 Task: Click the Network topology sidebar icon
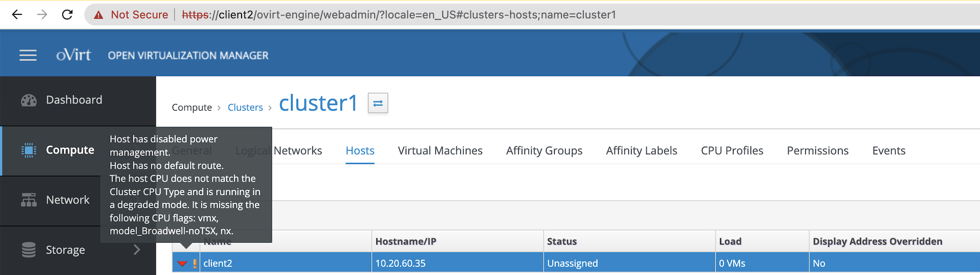[x=29, y=200]
